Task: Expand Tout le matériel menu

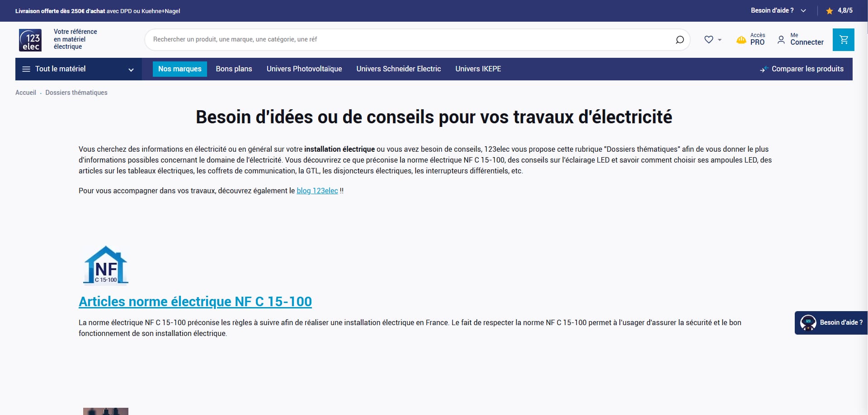Action: click(x=79, y=69)
